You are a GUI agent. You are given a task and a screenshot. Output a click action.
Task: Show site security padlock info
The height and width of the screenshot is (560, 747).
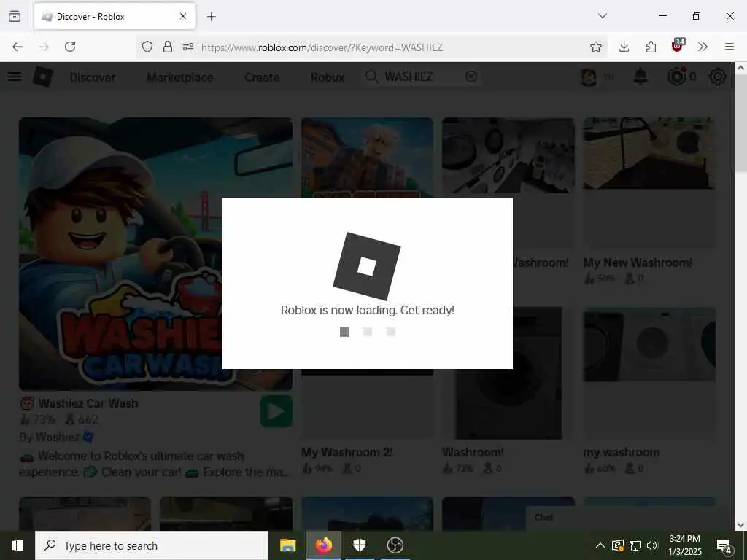[168, 47]
